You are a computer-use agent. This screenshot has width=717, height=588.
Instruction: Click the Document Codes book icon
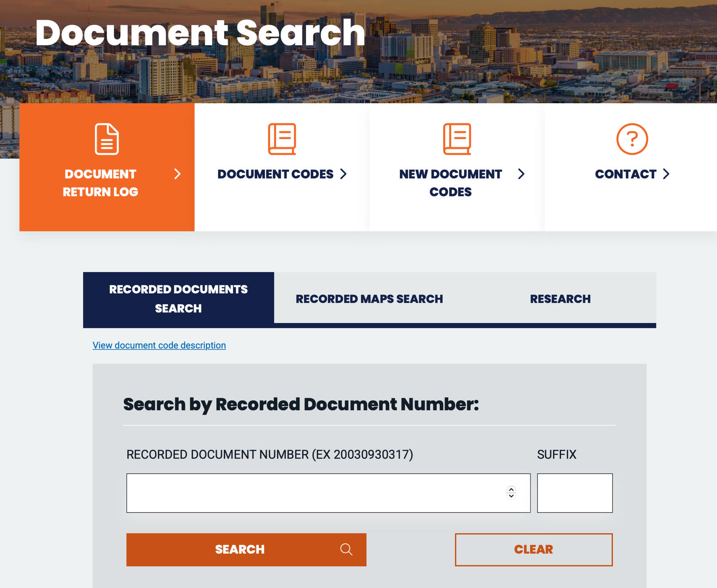(x=282, y=139)
